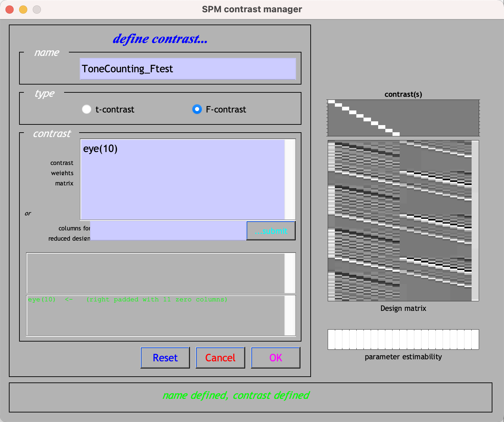504x422 pixels.
Task: Confirm the contrast with the OK button
Action: (276, 358)
